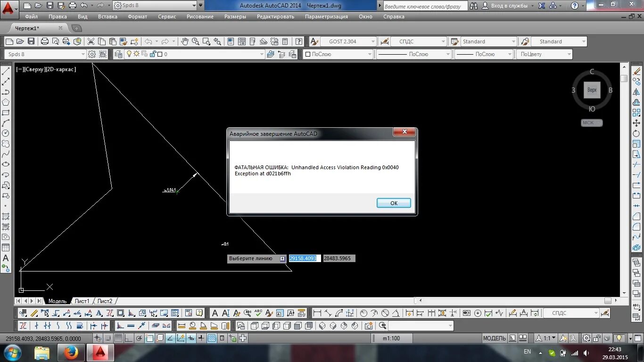The width and height of the screenshot is (644, 362).
Task: Toggle Lineweight display in status bar
Action: coord(201,338)
